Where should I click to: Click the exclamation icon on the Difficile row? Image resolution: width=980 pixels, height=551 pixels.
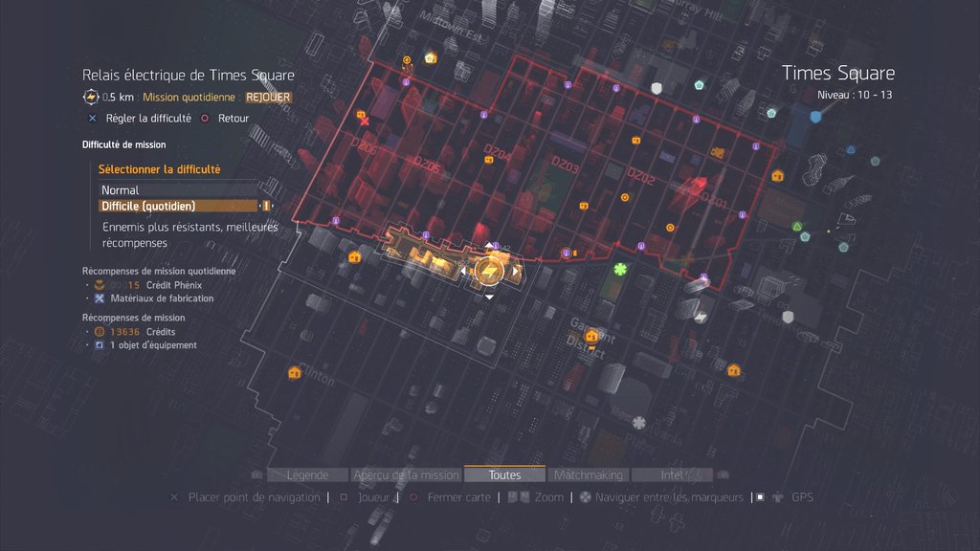click(x=266, y=206)
